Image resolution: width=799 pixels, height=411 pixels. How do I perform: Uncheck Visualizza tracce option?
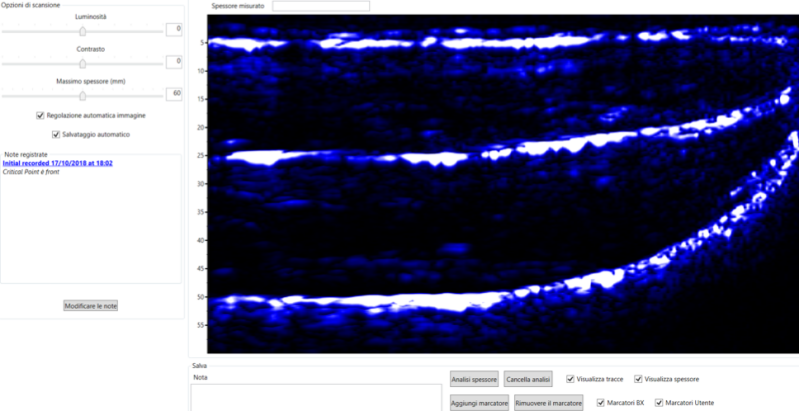tap(570, 379)
